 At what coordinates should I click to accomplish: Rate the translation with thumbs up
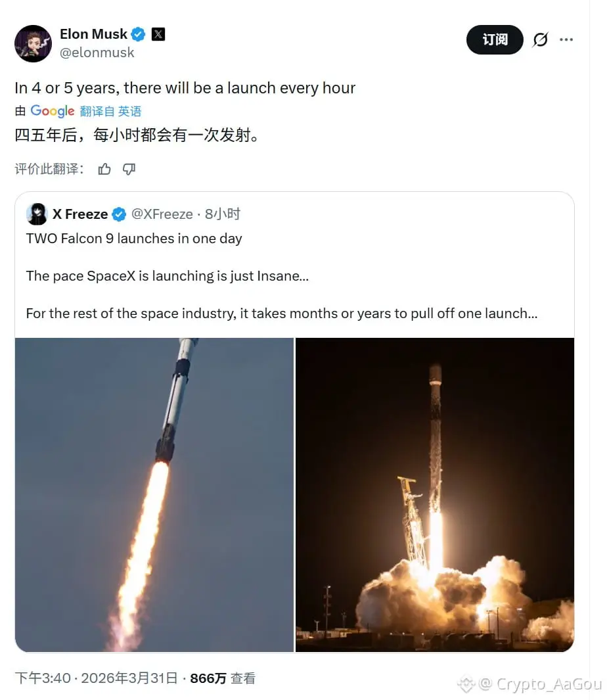tap(104, 169)
